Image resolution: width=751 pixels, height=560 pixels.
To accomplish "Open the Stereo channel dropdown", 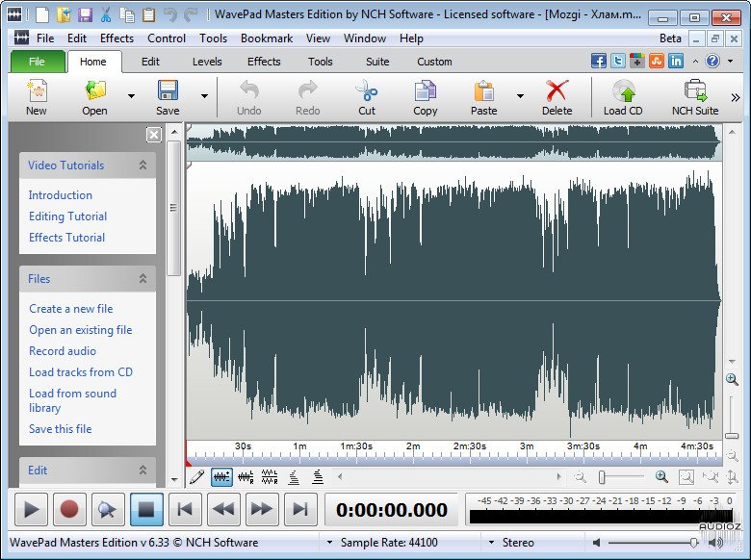I will click(492, 543).
